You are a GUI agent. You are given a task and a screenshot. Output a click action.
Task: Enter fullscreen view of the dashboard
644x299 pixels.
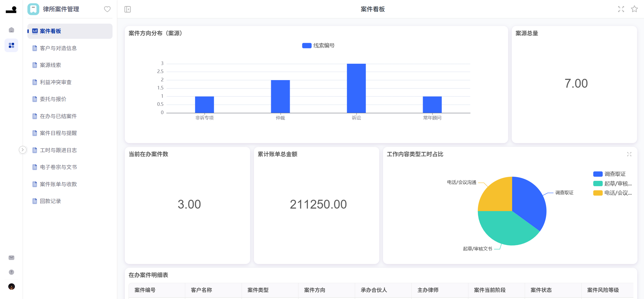(621, 9)
